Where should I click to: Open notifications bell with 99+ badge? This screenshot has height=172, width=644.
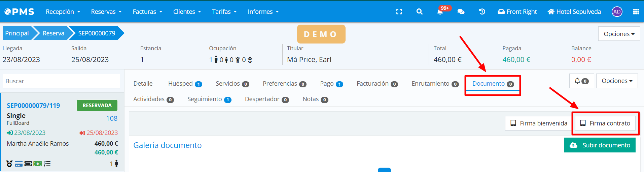point(440,12)
